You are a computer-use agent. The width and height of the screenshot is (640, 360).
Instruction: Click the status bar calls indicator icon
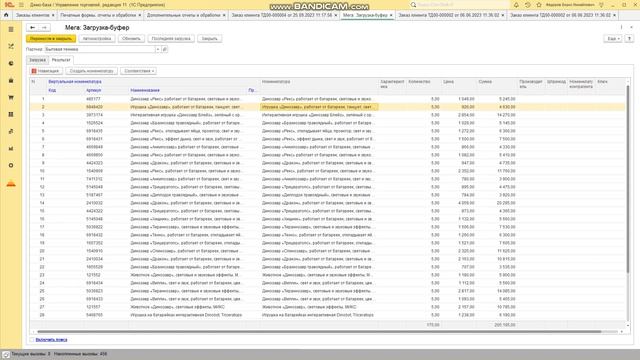pyautogui.click(x=6, y=354)
